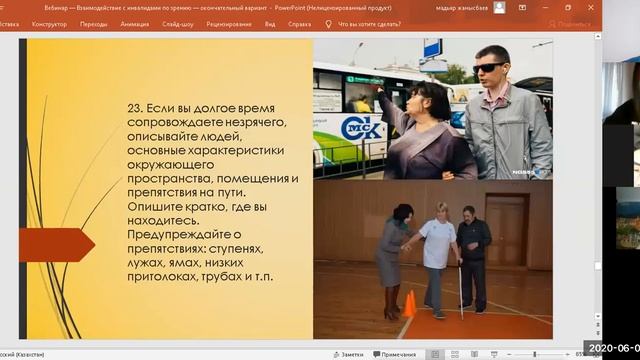Focus the 'Что вы хотите сделать?' search field

point(369,24)
